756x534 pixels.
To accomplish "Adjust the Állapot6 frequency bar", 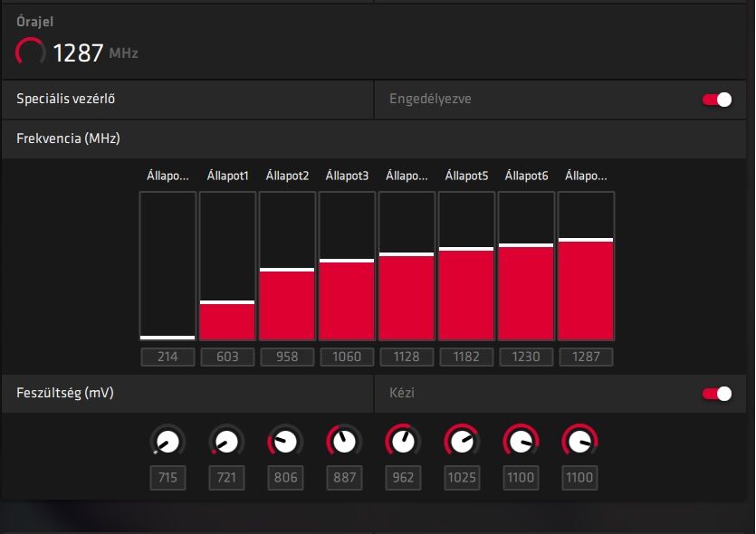I will tap(527, 266).
